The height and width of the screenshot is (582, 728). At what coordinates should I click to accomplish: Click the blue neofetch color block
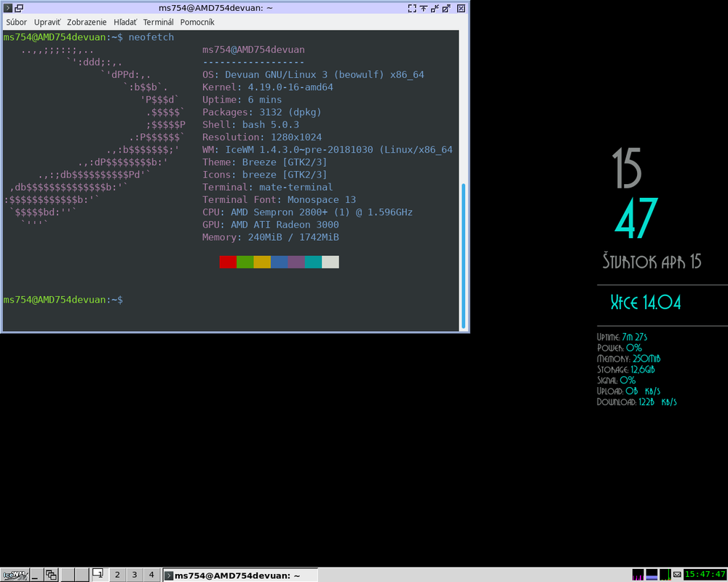[x=279, y=262]
